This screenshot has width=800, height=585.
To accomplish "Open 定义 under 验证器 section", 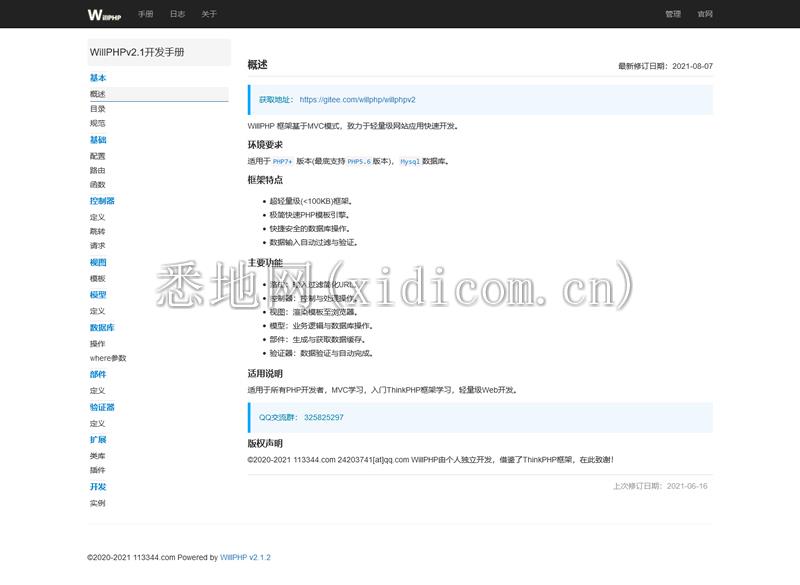I will pos(97,423).
